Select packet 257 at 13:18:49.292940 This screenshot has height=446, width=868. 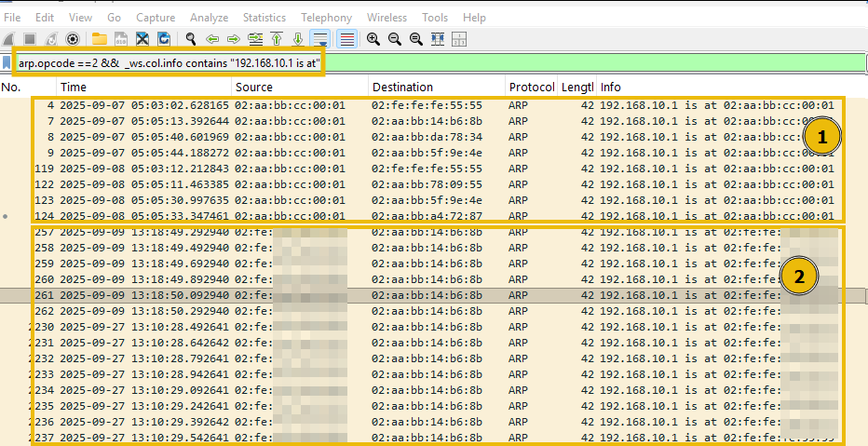click(x=434, y=232)
